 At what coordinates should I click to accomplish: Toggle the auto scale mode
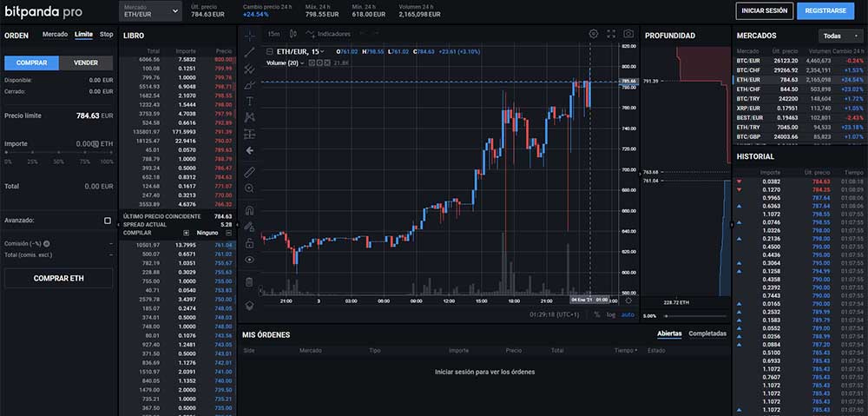[x=628, y=314]
